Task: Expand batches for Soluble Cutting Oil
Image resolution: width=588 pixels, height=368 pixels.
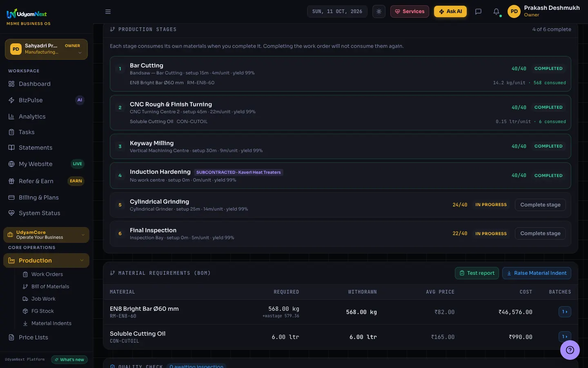Action: click(x=565, y=337)
